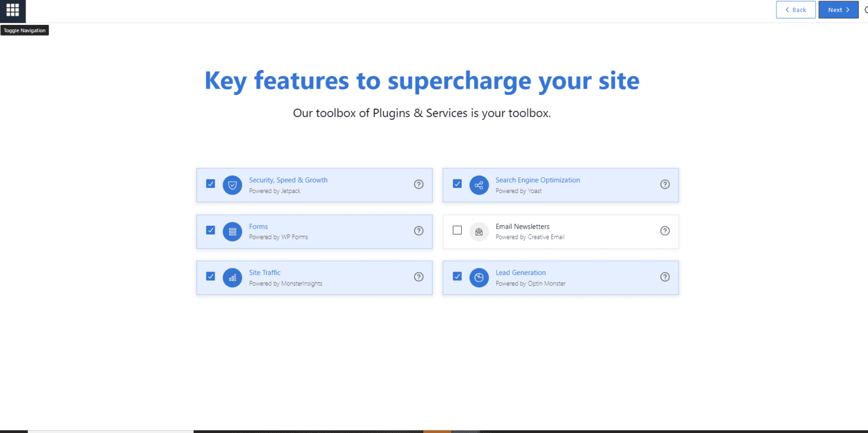View help for Search Engine Optimization
Viewport: 868px width, 433px height.
pyautogui.click(x=665, y=184)
